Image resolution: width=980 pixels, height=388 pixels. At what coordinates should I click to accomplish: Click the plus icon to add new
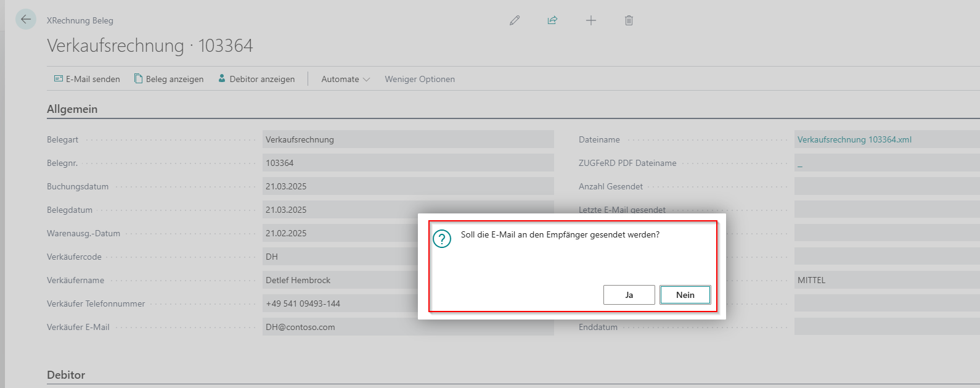pos(590,20)
